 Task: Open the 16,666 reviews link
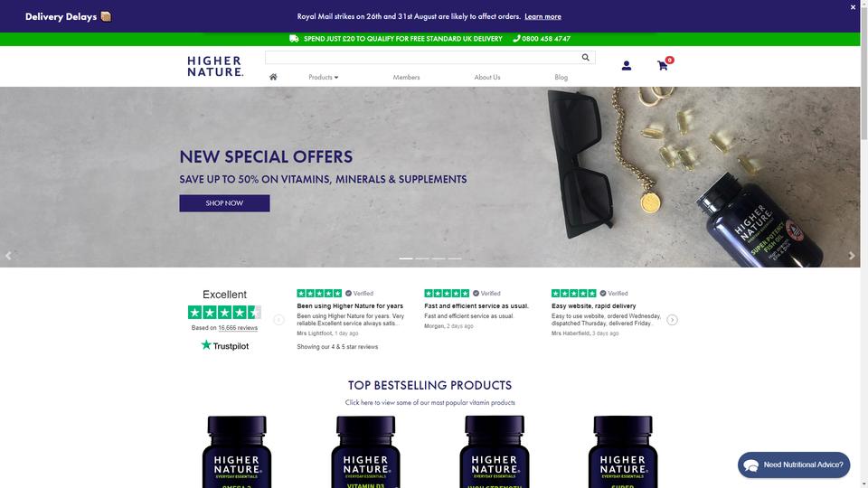pyautogui.click(x=238, y=327)
